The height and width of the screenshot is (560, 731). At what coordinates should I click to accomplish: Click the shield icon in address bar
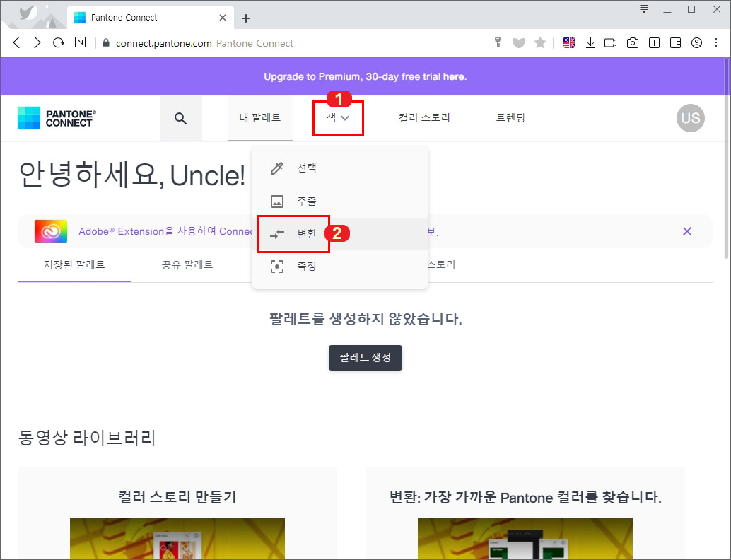click(518, 43)
